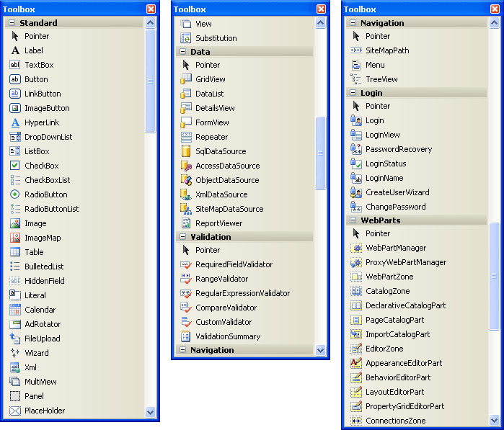The image size is (504, 430).
Task: Click the middle toolbox scrollbar thumb
Action: (x=320, y=153)
